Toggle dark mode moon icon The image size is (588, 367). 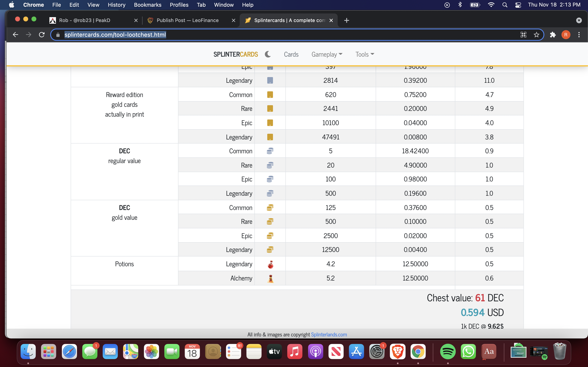point(268,54)
